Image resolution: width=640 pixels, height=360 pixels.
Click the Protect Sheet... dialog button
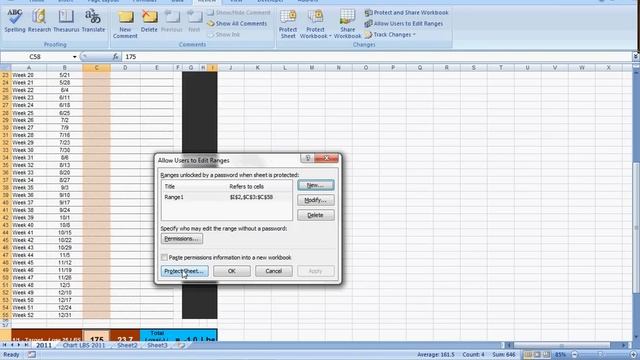point(184,271)
